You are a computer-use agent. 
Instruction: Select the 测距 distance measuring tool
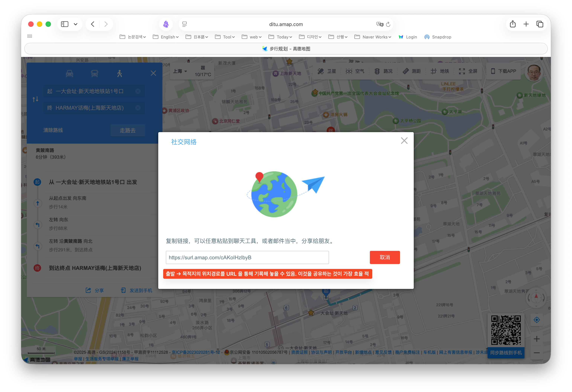click(x=411, y=71)
